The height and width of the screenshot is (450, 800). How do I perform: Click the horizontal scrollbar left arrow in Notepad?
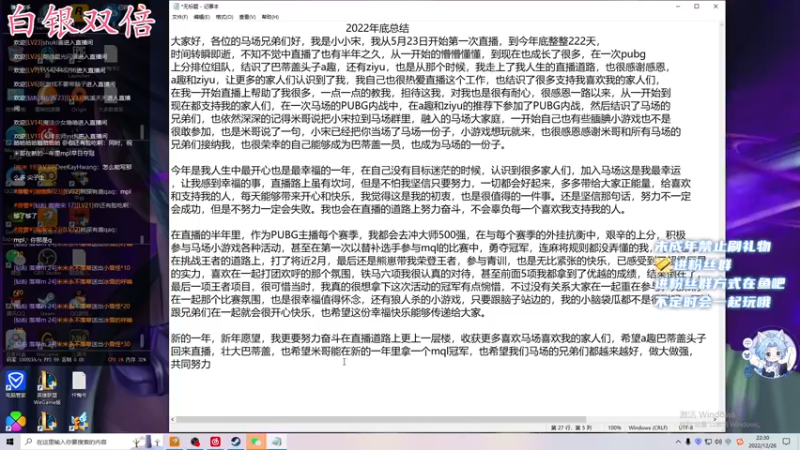[x=172, y=419]
